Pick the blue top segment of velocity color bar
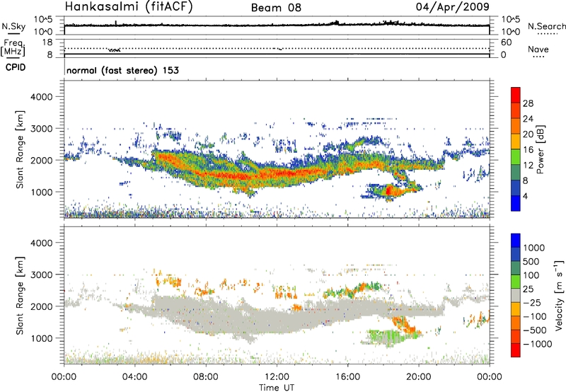Screen dimensions: 566x392 click(x=516, y=241)
